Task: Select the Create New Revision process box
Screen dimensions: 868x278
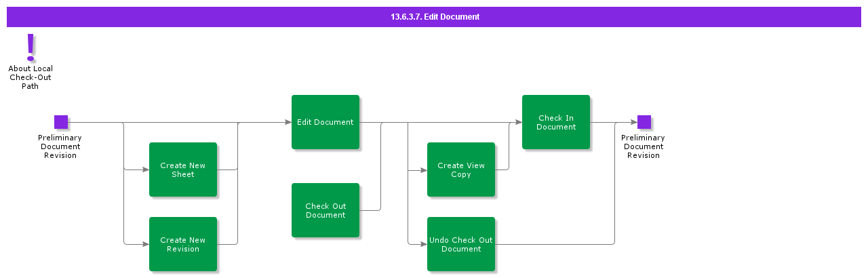Action: pos(183,244)
